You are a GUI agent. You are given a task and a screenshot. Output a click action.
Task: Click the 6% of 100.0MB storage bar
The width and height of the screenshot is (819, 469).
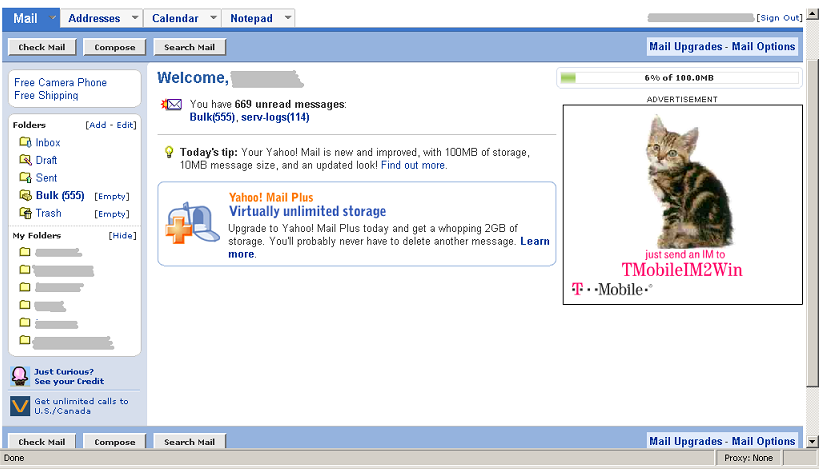679,78
